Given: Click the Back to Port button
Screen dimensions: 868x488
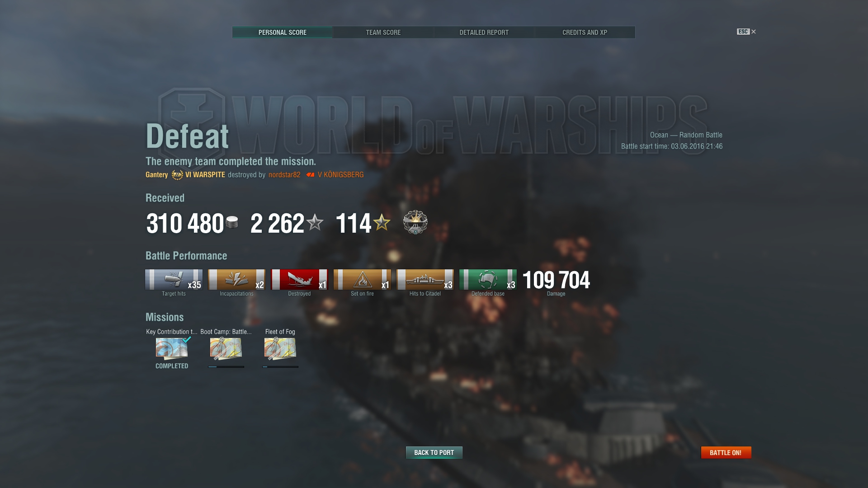Looking at the screenshot, I should [x=434, y=452].
